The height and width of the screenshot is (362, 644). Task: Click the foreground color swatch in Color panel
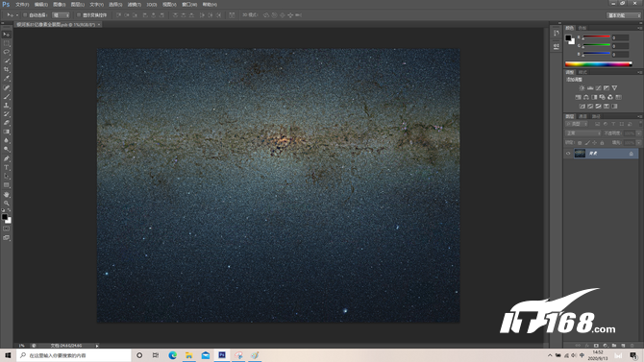point(568,37)
